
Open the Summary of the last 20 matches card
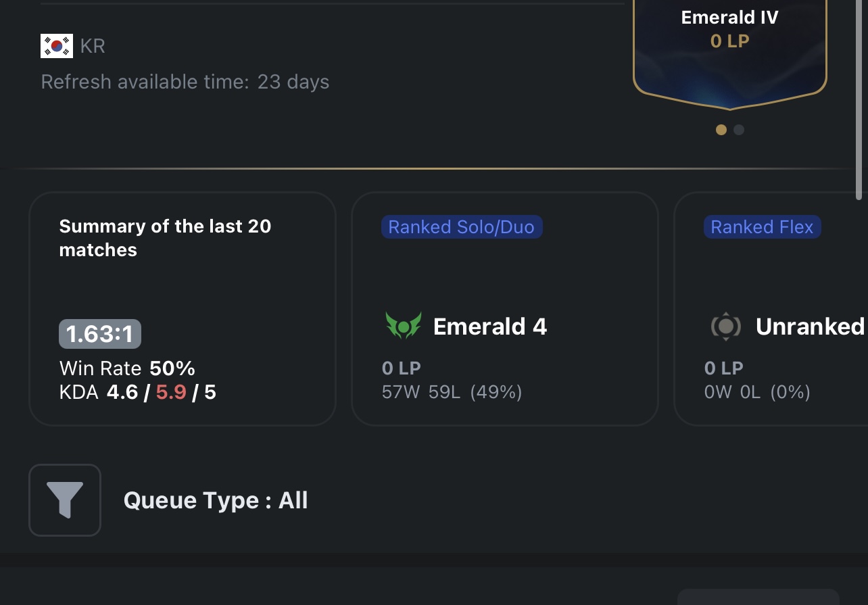click(x=183, y=309)
